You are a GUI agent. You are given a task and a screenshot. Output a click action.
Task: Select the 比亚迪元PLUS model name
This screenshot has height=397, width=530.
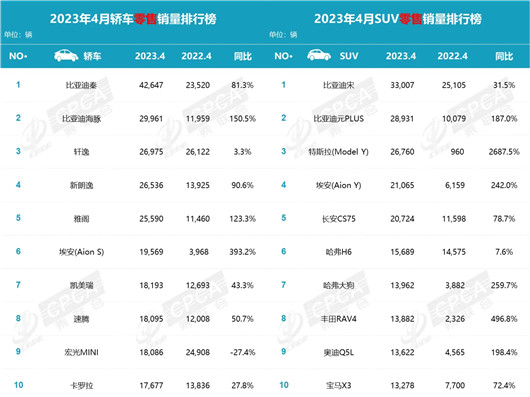(338, 119)
